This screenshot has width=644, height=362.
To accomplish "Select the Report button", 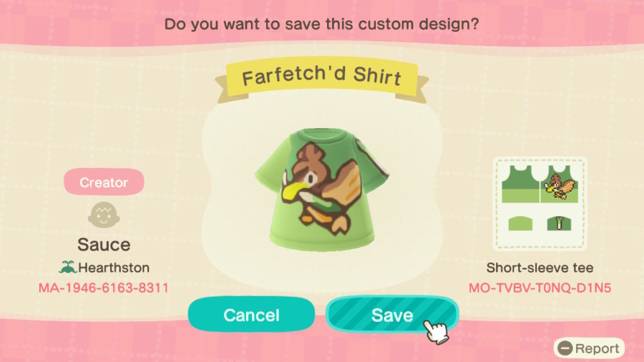I will 589,348.
